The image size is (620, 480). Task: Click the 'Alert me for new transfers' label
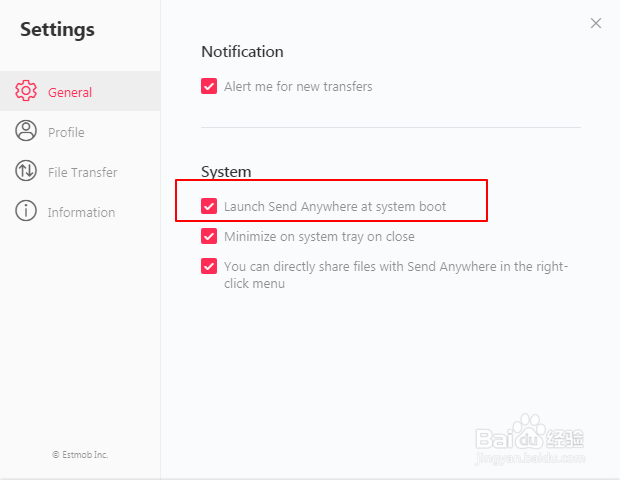298,86
